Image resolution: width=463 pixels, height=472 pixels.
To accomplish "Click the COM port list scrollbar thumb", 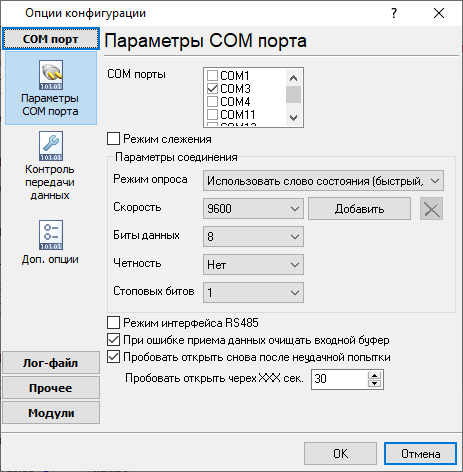I will point(293,95).
